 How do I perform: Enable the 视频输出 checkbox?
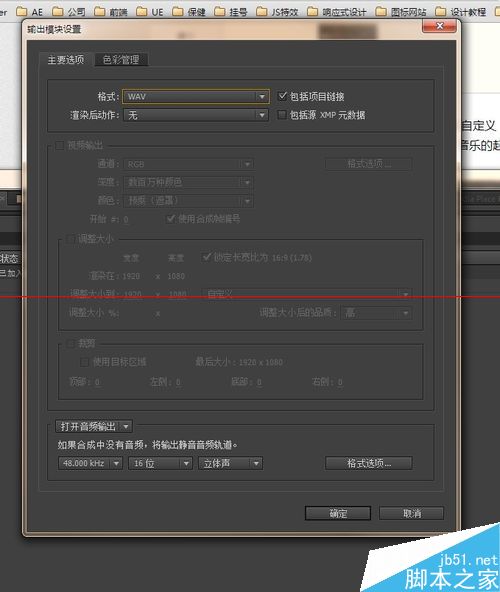click(x=59, y=145)
